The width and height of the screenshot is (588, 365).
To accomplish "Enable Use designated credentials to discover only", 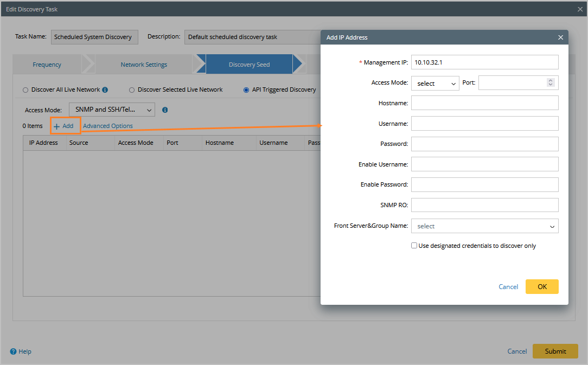I will (x=414, y=246).
